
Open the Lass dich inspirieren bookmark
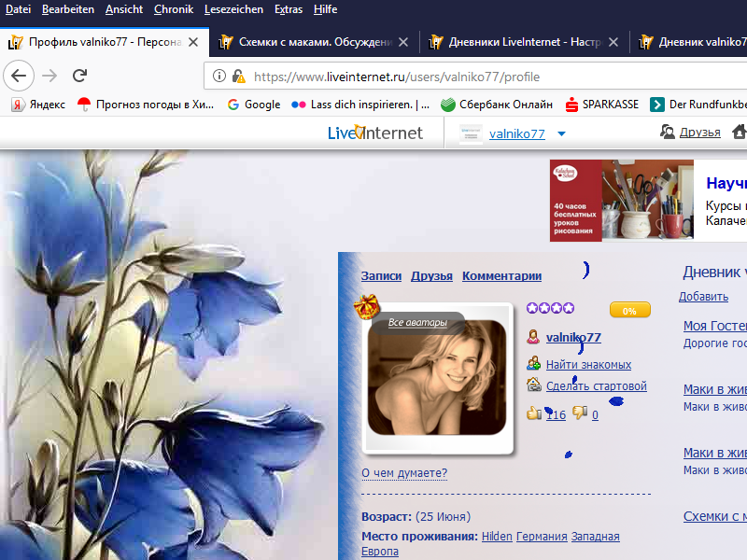click(360, 105)
